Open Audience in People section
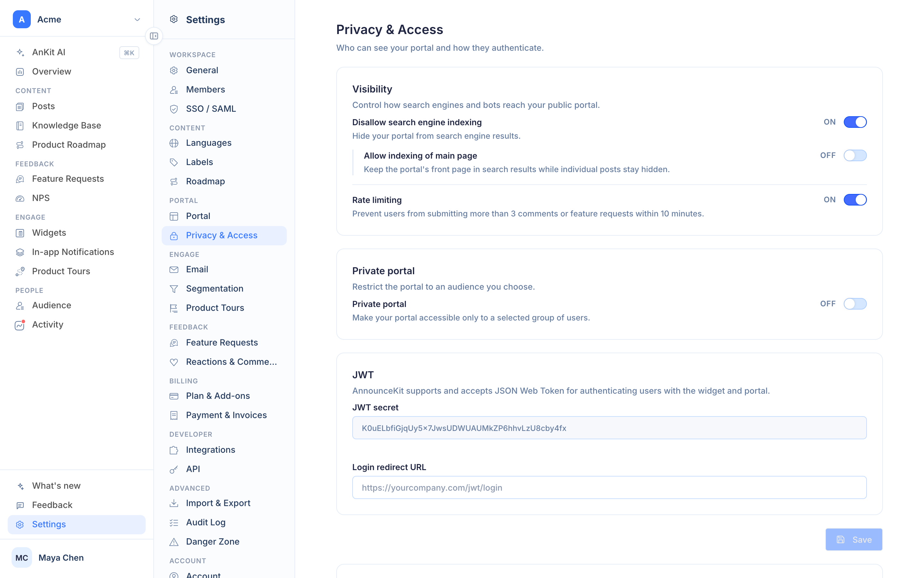Screen dimensions: 924x578 (x=76, y=305)
